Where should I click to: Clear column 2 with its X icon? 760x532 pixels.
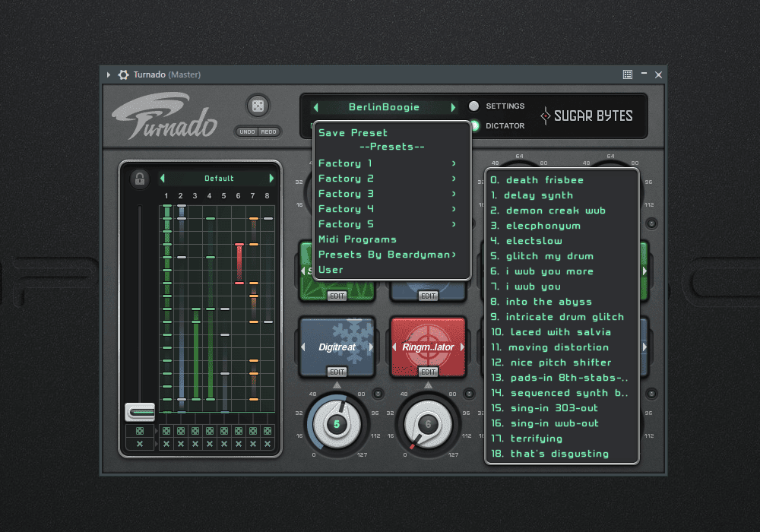pyautogui.click(x=181, y=444)
